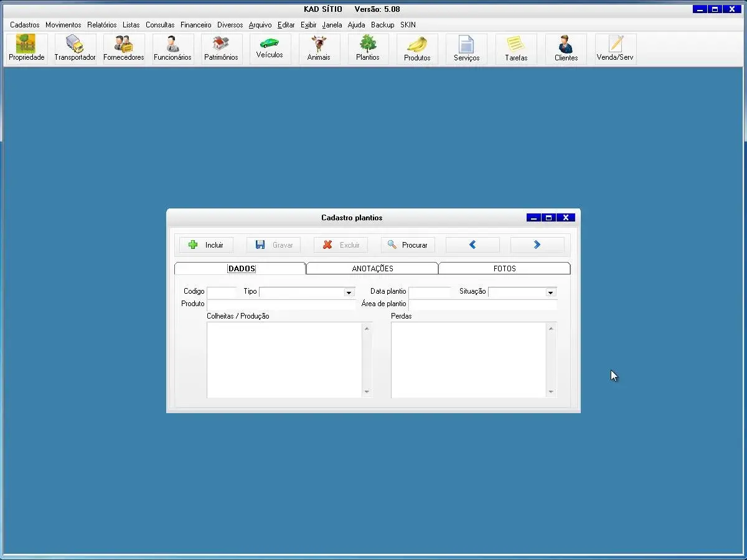Open the Editar menu
Viewport: 747px width, 560px height.
pos(286,25)
